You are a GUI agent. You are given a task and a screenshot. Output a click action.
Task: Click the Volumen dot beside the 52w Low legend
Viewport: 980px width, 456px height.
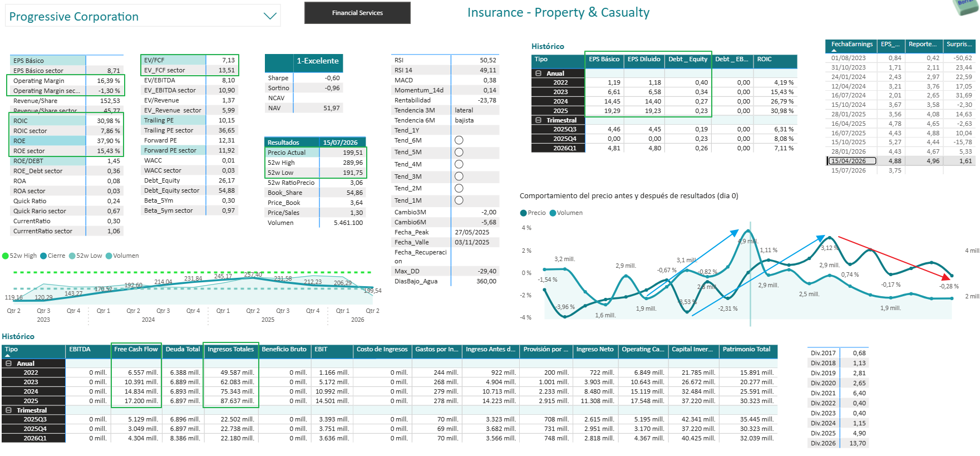click(x=109, y=256)
